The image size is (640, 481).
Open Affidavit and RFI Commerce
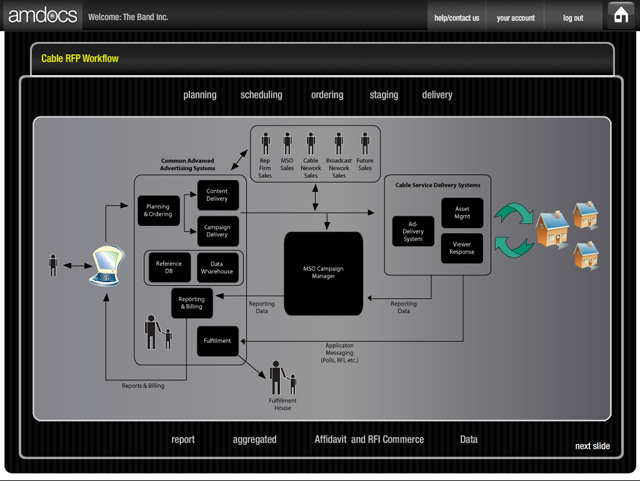[369, 439]
